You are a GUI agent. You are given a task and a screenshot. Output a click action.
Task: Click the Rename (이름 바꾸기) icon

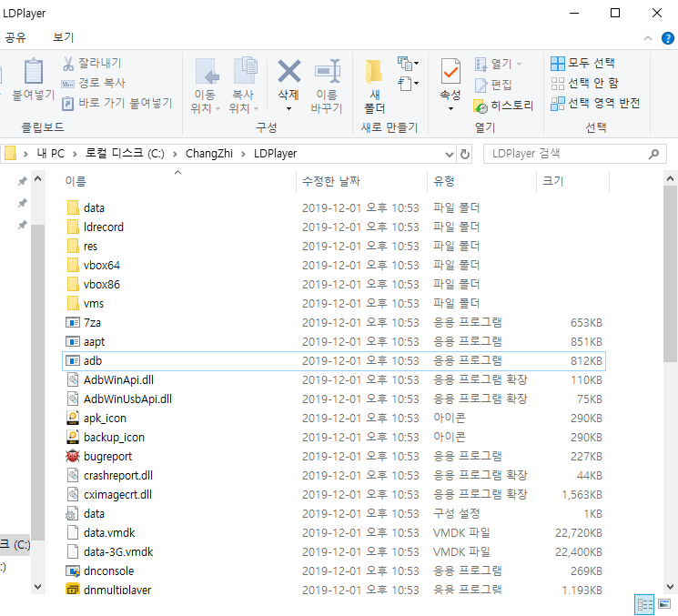(327, 71)
